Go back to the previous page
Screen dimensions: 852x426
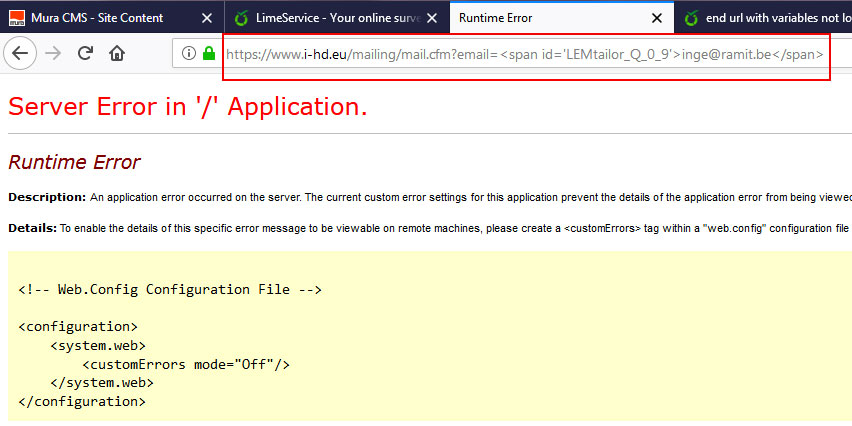click(22, 53)
